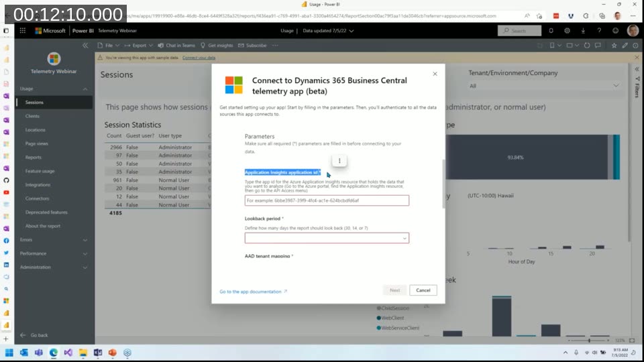Open File Explorer from the taskbar
Image resolution: width=644 pixels, height=362 pixels.
point(83,353)
